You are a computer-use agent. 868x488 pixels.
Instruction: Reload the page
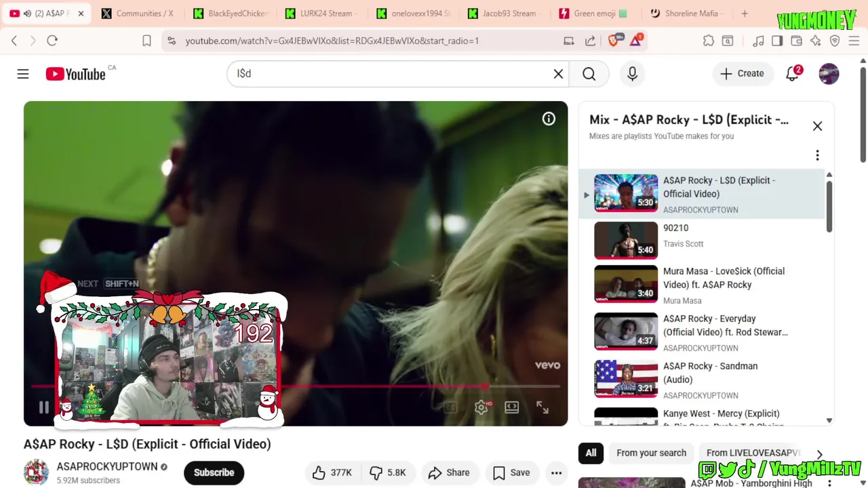[x=52, y=41]
